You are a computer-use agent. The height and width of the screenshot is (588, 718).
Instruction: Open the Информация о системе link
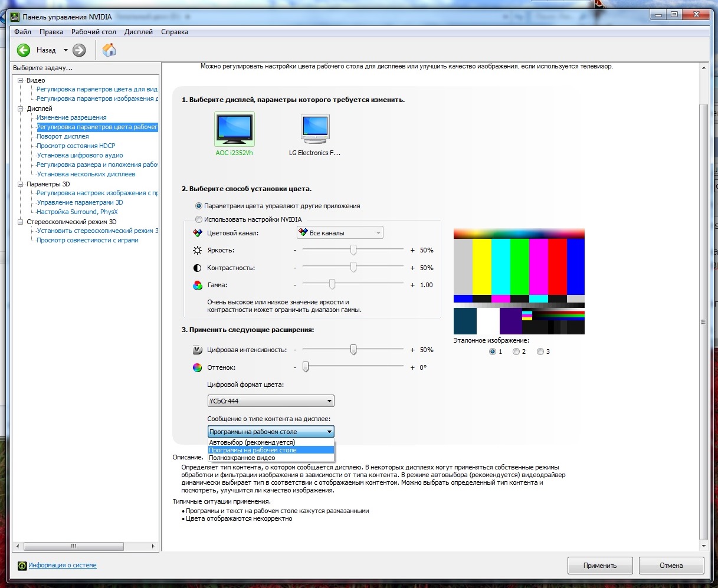click(63, 565)
